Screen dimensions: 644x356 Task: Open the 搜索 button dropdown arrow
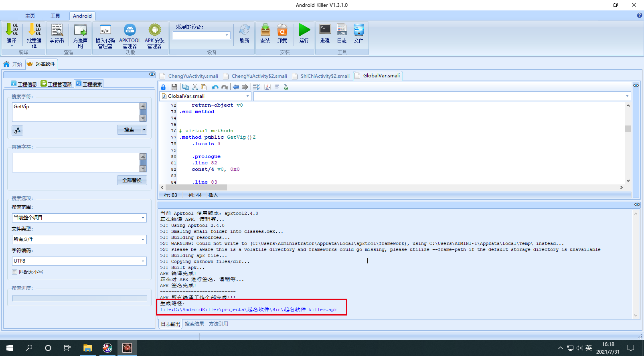click(x=144, y=129)
